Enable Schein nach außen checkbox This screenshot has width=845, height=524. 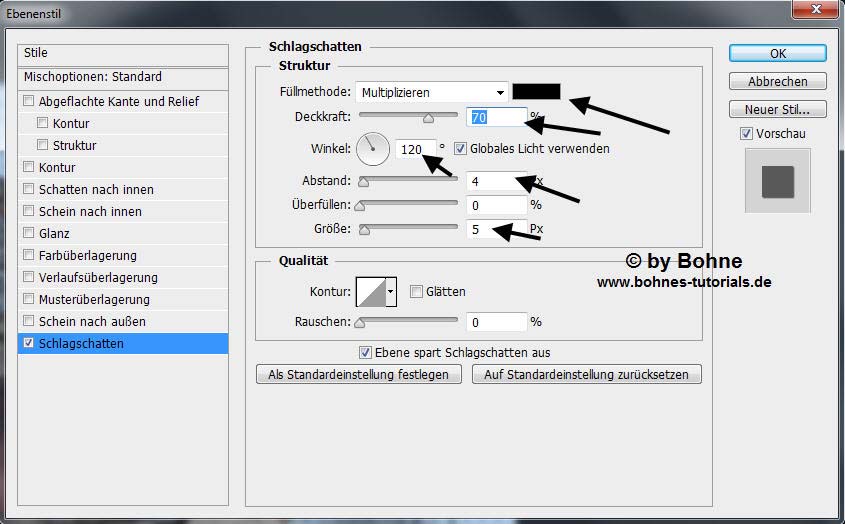[29, 321]
